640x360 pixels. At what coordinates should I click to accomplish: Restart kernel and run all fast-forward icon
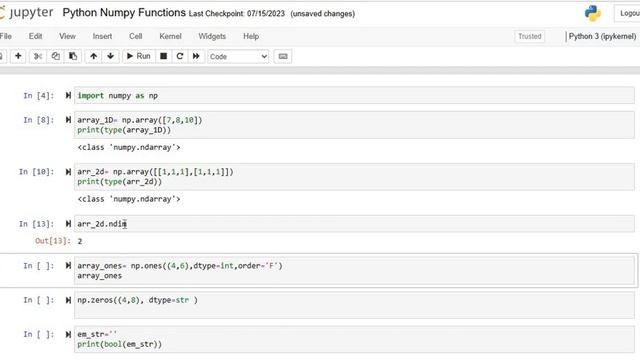point(196,56)
